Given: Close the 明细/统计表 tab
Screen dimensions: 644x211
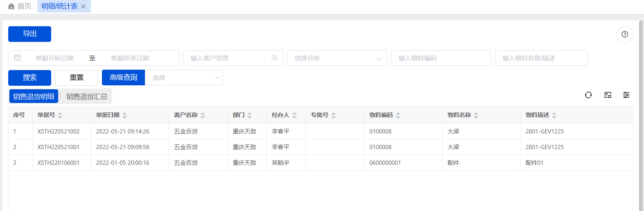Looking at the screenshot, I should pos(83,7).
